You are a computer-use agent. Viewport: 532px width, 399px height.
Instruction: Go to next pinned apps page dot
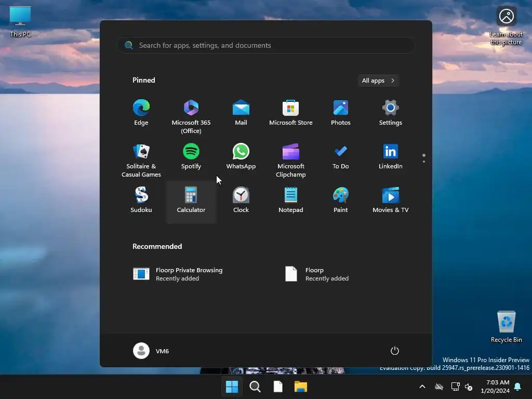click(x=424, y=162)
